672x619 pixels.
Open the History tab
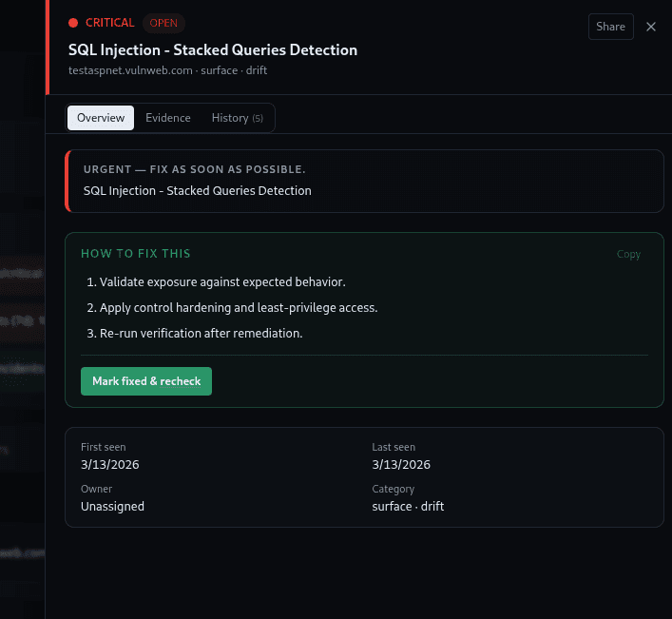[237, 118]
